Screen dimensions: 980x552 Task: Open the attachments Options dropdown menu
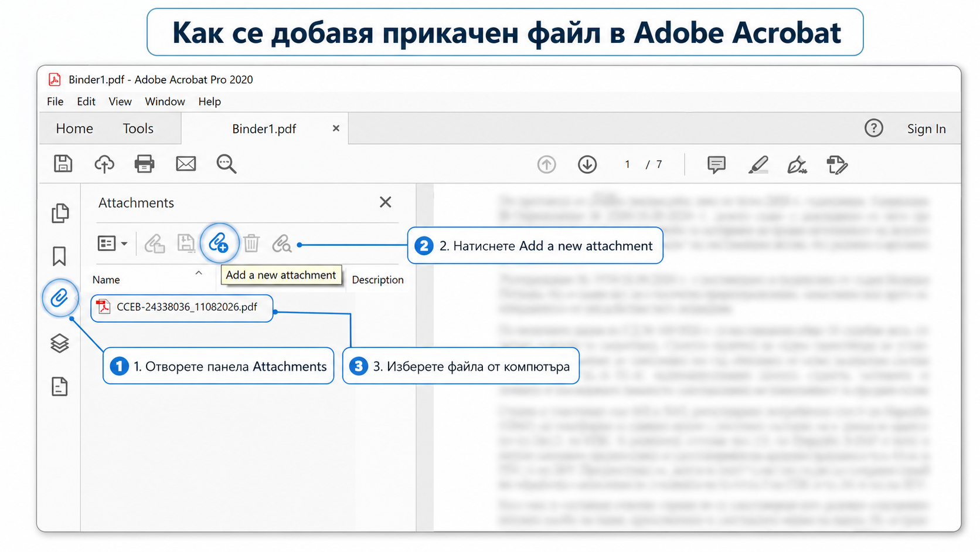[112, 243]
